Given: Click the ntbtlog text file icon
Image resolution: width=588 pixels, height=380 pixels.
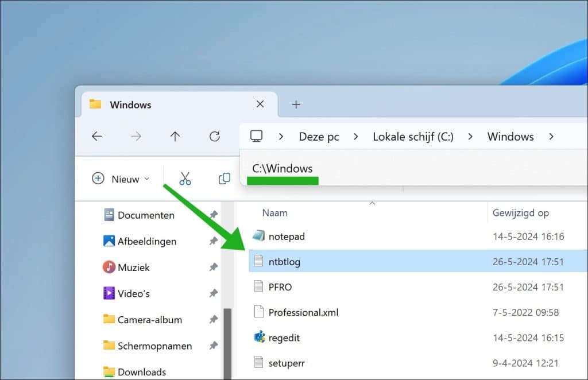Looking at the screenshot, I should (258, 261).
